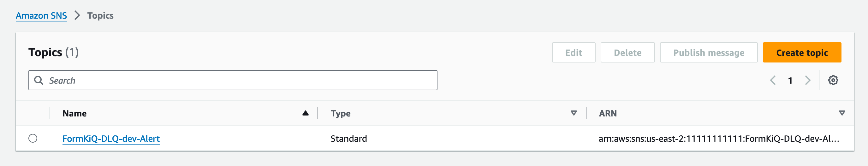868x166 pixels.
Task: Click the search magnifier icon
Action: (x=39, y=80)
